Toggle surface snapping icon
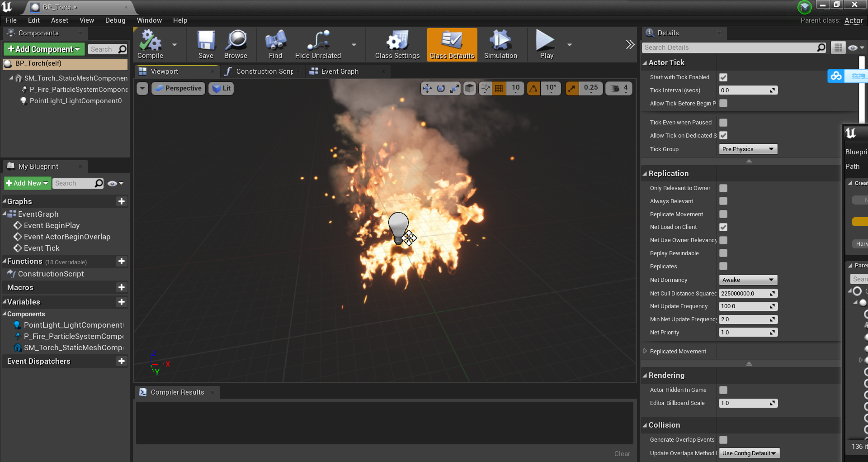This screenshot has height=462, width=868. pos(485,88)
